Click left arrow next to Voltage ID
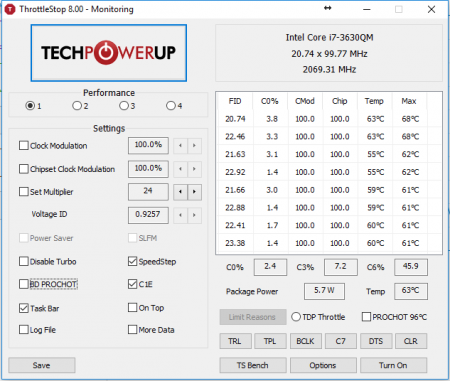Viewport: 450px width, 381px height. click(180, 215)
